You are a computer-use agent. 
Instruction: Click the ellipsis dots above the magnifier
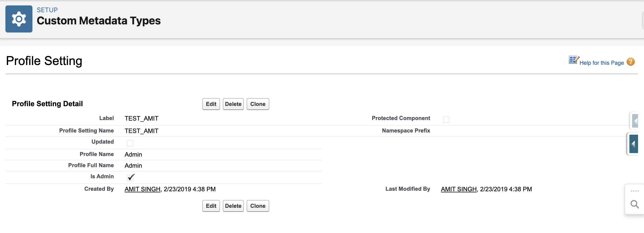(635, 191)
